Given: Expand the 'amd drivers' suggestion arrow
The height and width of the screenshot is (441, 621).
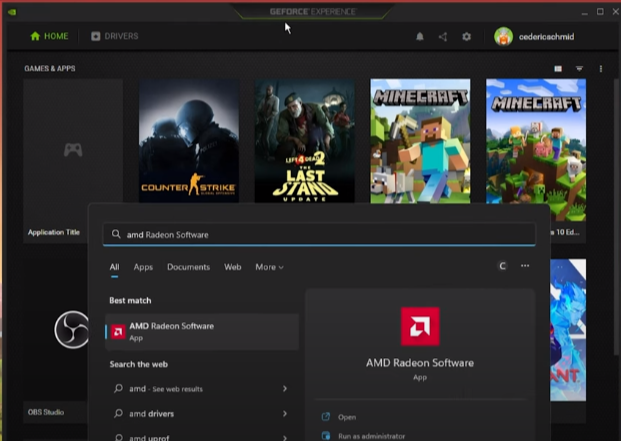Looking at the screenshot, I should point(284,414).
